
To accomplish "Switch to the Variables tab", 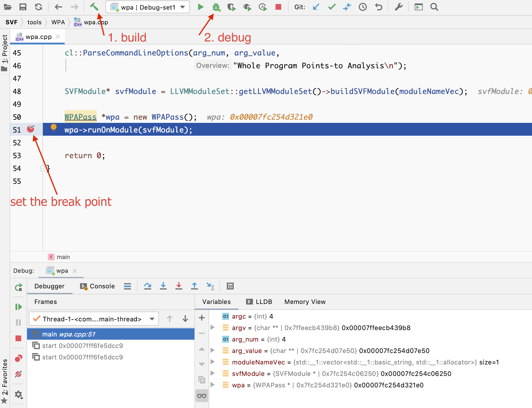I will (x=216, y=302).
